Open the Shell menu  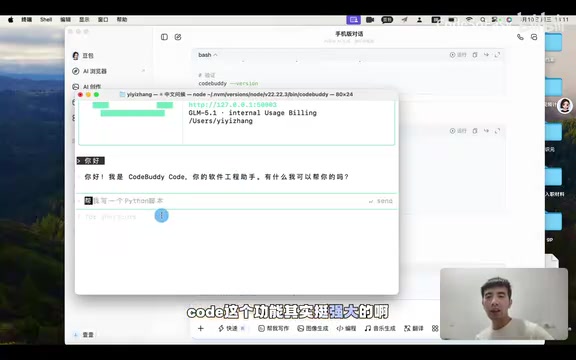click(x=46, y=20)
